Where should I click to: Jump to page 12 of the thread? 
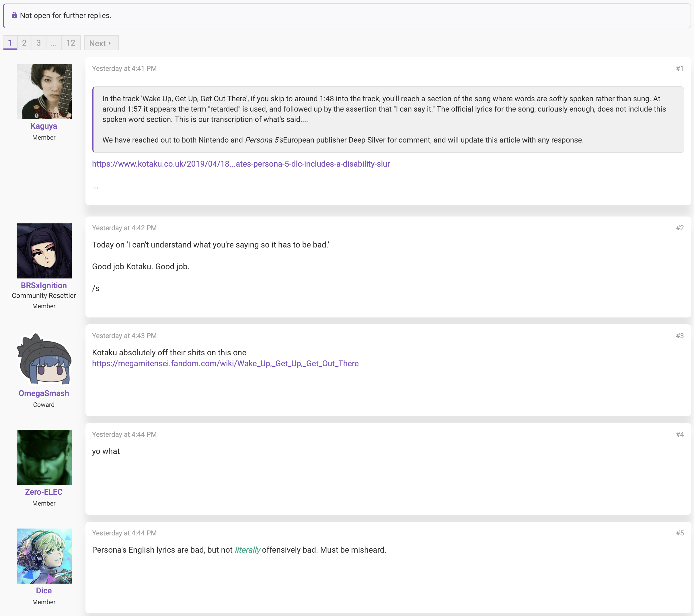(71, 43)
